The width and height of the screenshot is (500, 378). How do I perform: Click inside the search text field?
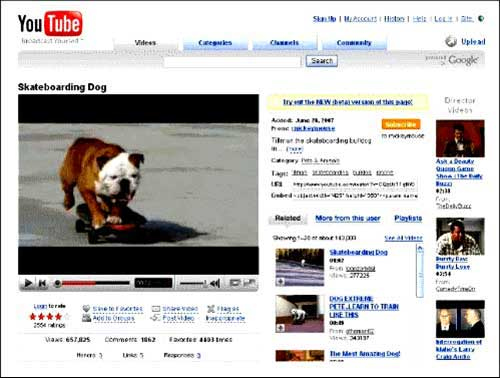(232, 62)
